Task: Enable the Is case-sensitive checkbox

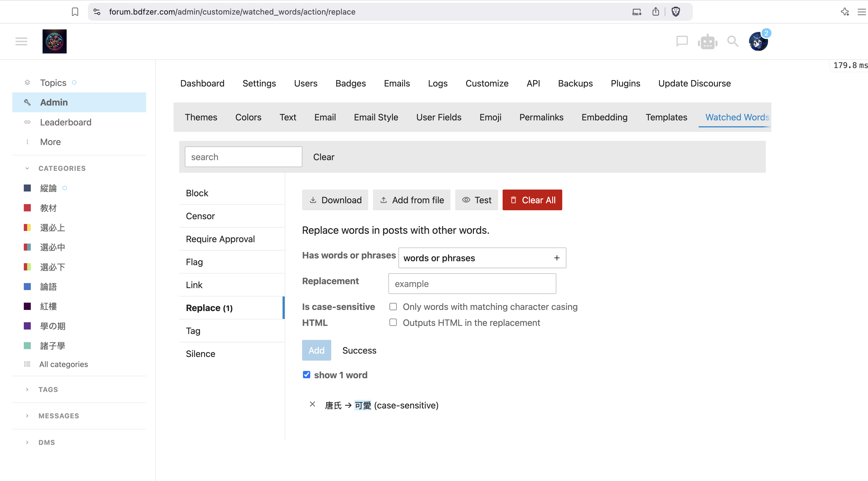Action: [x=393, y=307]
